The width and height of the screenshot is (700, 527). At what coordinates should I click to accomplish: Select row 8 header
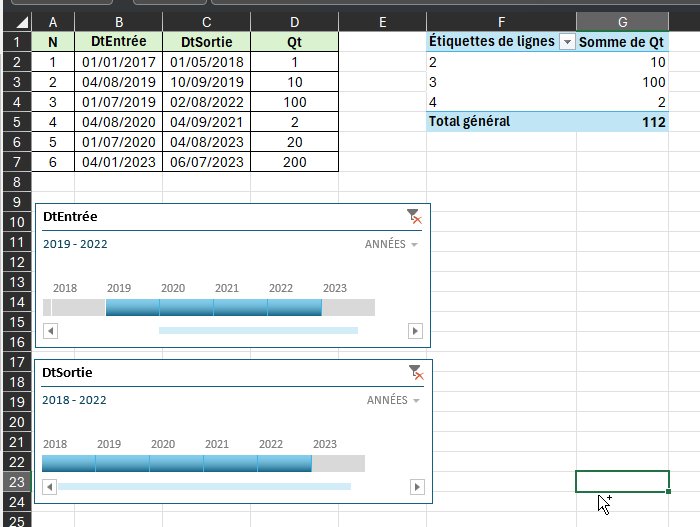[x=17, y=182]
